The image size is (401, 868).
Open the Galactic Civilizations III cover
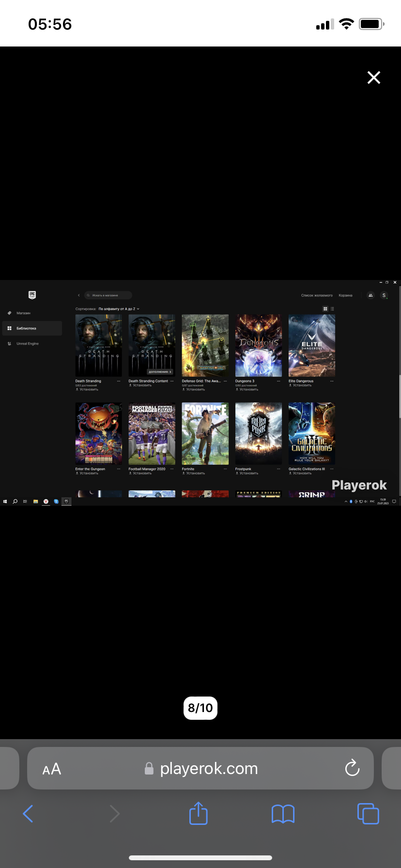(x=312, y=434)
